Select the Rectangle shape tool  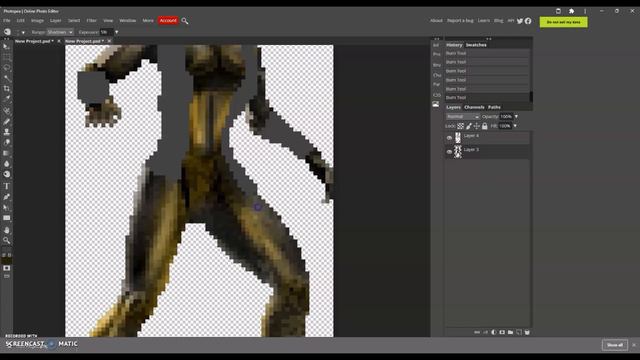(7, 218)
